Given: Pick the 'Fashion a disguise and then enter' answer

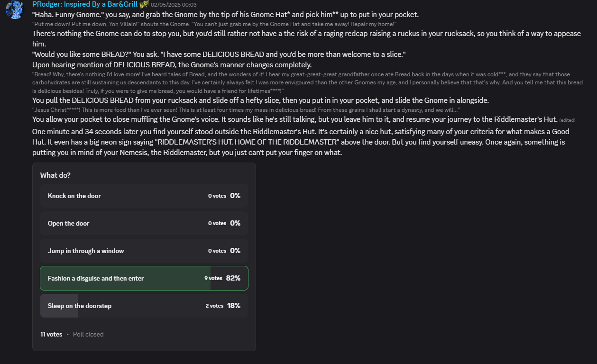Looking at the screenshot, I should (144, 278).
